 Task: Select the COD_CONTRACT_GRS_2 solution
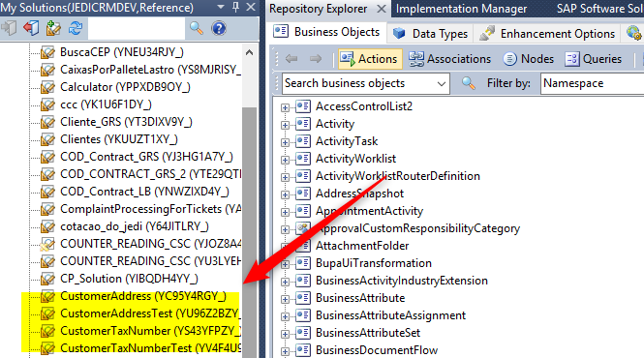(150, 174)
